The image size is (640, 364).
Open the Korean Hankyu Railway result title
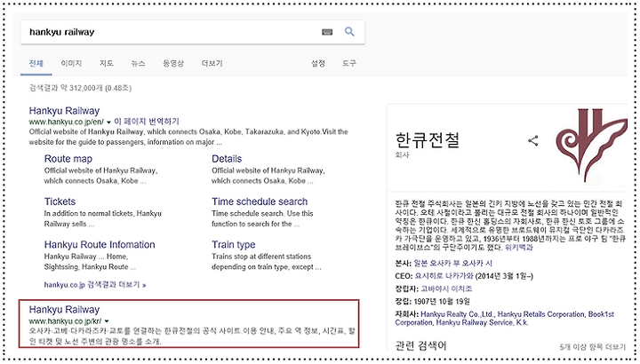[64, 310]
